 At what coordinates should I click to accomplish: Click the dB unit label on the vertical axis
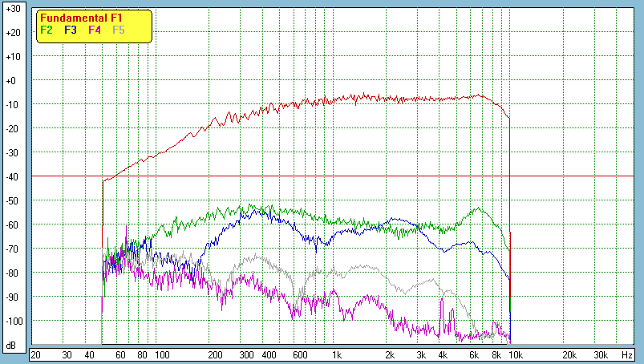pos(12,346)
